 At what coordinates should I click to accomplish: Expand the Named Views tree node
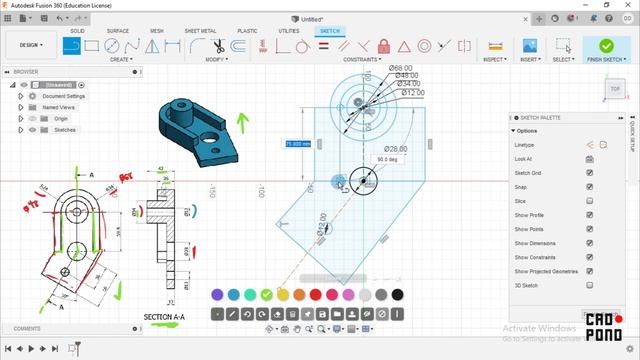coord(20,107)
